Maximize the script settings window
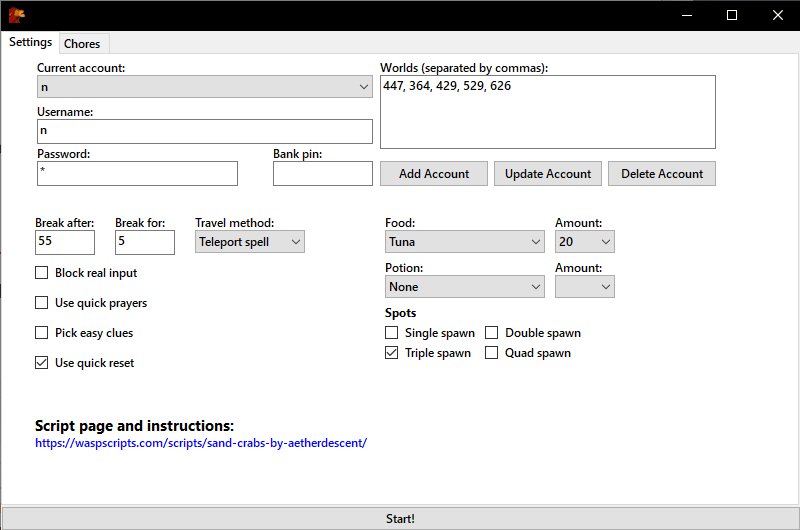800x530 pixels. pyautogui.click(x=732, y=15)
